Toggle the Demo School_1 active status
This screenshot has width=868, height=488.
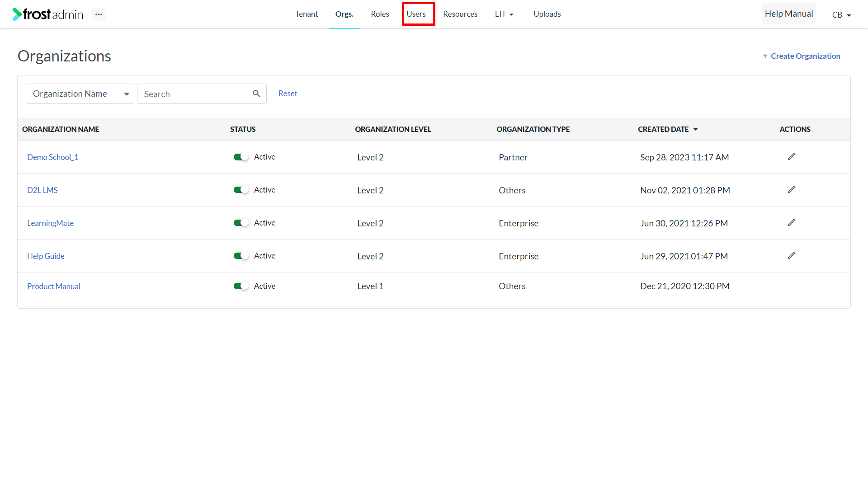click(x=241, y=157)
